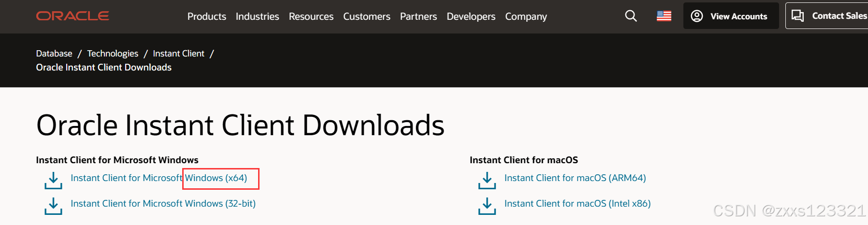Click the Instant Client for Microsoft Windows heading
The width and height of the screenshot is (868, 225).
coord(117,160)
